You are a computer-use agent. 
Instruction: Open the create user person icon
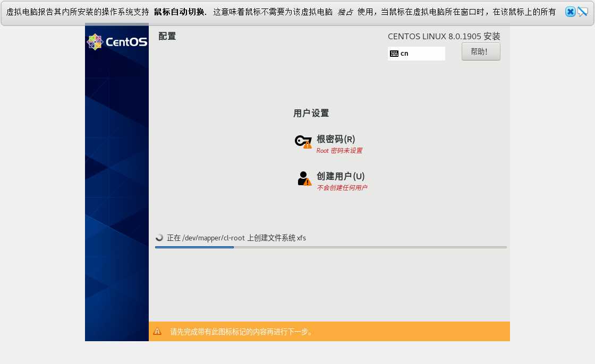(304, 179)
